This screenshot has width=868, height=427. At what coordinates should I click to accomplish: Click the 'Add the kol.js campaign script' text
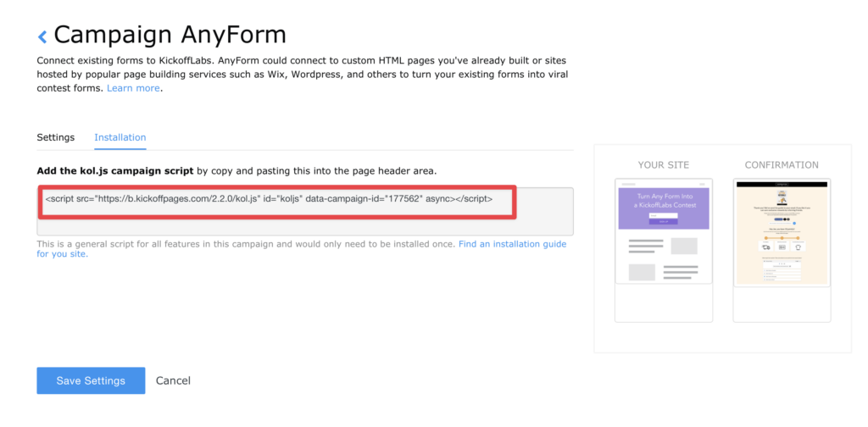[x=115, y=171]
